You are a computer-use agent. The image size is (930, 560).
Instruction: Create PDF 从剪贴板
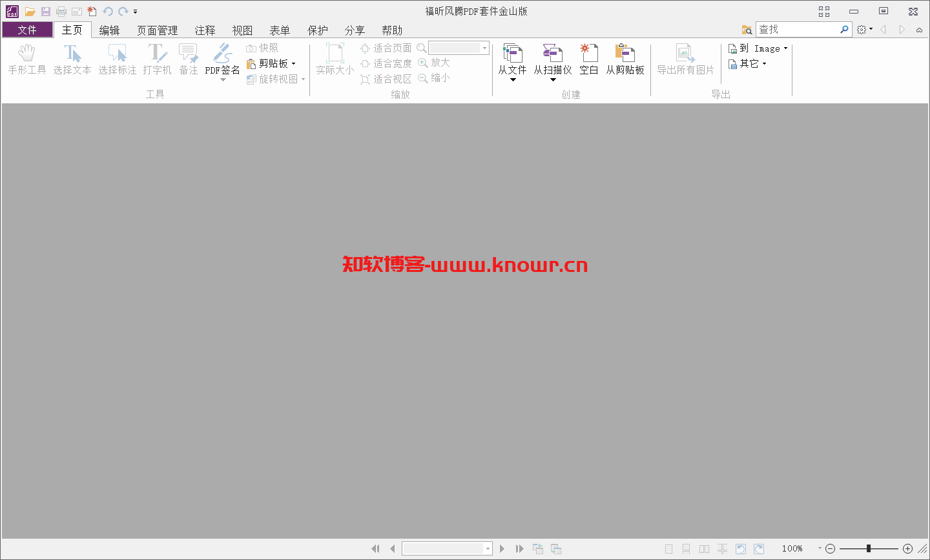coord(625,59)
